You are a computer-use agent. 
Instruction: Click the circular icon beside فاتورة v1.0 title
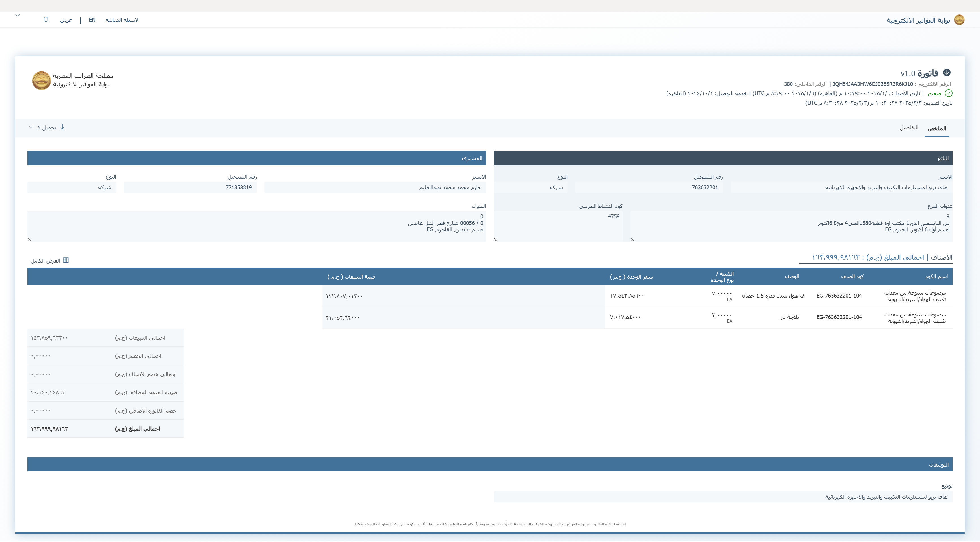[947, 73]
